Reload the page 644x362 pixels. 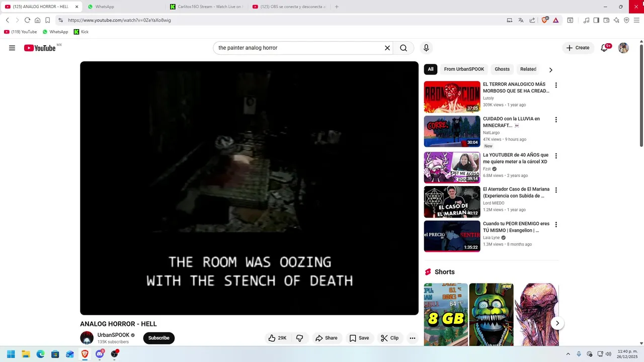point(27,20)
